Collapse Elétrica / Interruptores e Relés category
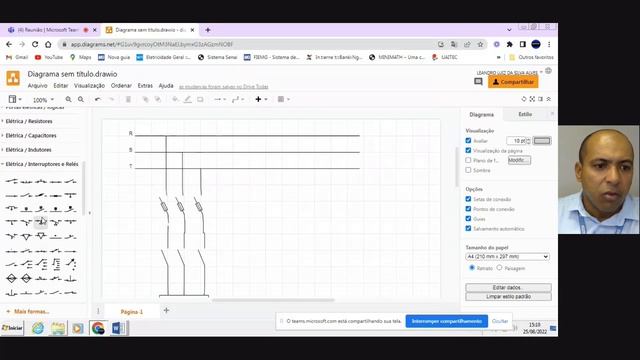The image size is (640, 360). (x=42, y=164)
